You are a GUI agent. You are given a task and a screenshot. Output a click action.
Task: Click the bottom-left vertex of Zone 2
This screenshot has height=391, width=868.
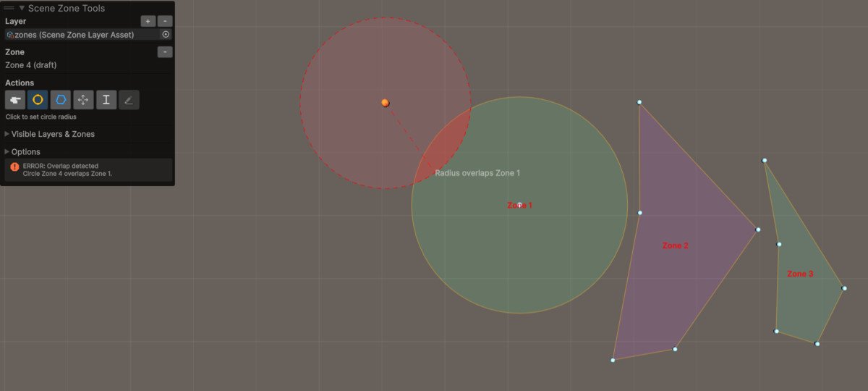tap(613, 360)
